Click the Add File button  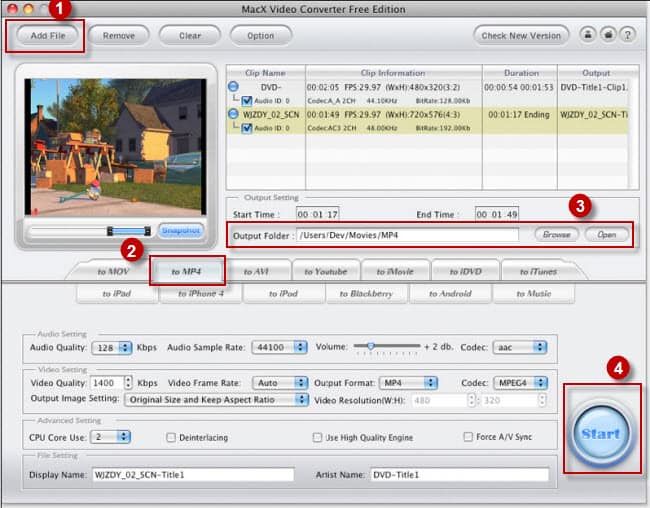pyautogui.click(x=48, y=35)
